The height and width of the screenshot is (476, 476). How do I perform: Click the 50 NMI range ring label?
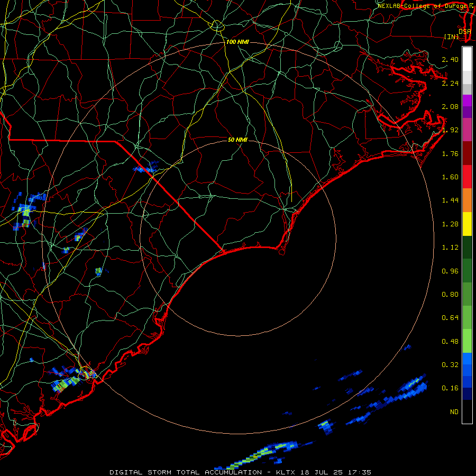pyautogui.click(x=237, y=140)
